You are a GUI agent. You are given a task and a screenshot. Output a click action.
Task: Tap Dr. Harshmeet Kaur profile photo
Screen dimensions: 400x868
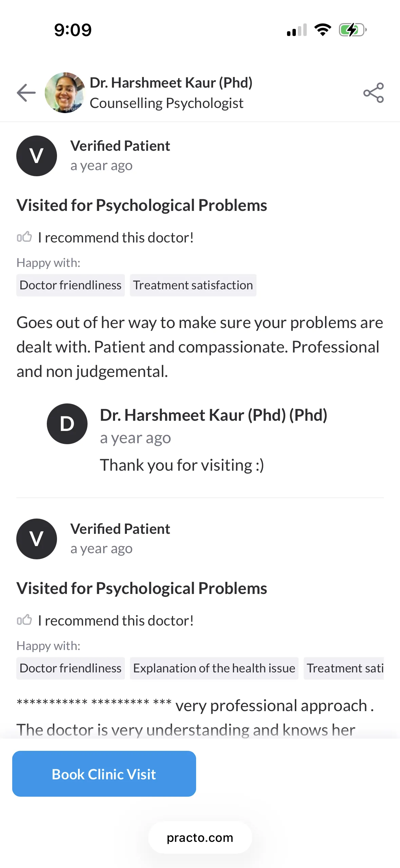[x=65, y=92]
